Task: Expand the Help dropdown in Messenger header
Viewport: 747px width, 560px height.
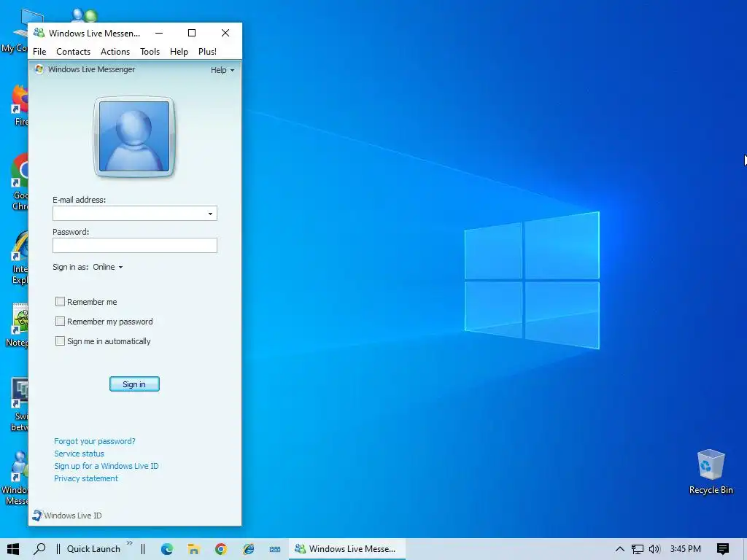Action: pyautogui.click(x=222, y=70)
